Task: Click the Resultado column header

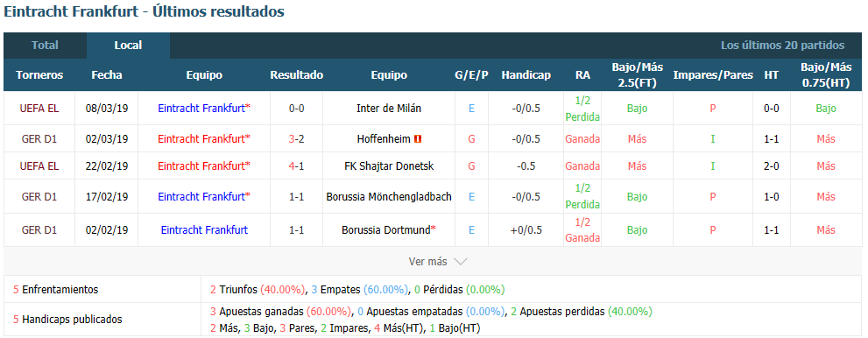Action: point(297,75)
